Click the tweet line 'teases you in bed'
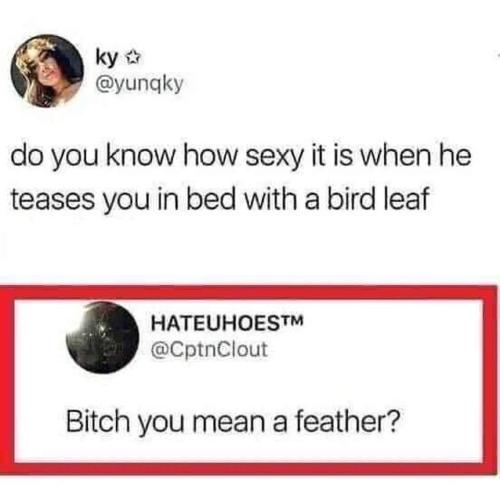This screenshot has height=487, width=500. [219, 198]
